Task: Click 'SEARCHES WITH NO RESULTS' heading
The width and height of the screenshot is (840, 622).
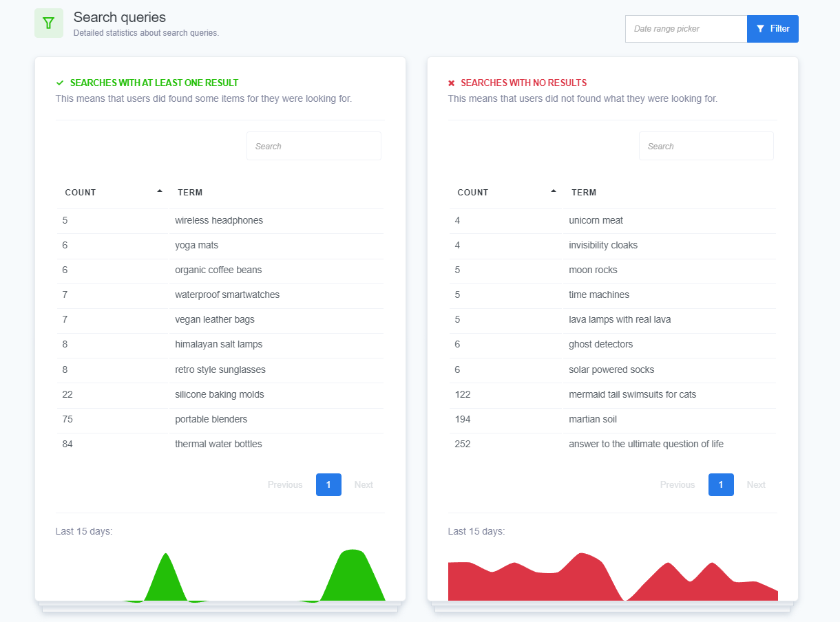Action: point(524,83)
